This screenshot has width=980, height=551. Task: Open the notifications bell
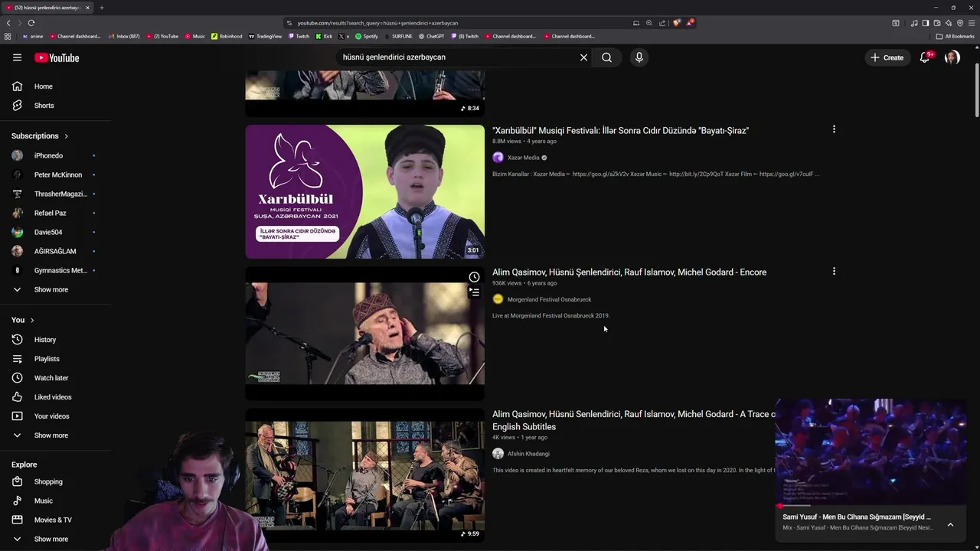click(x=925, y=57)
